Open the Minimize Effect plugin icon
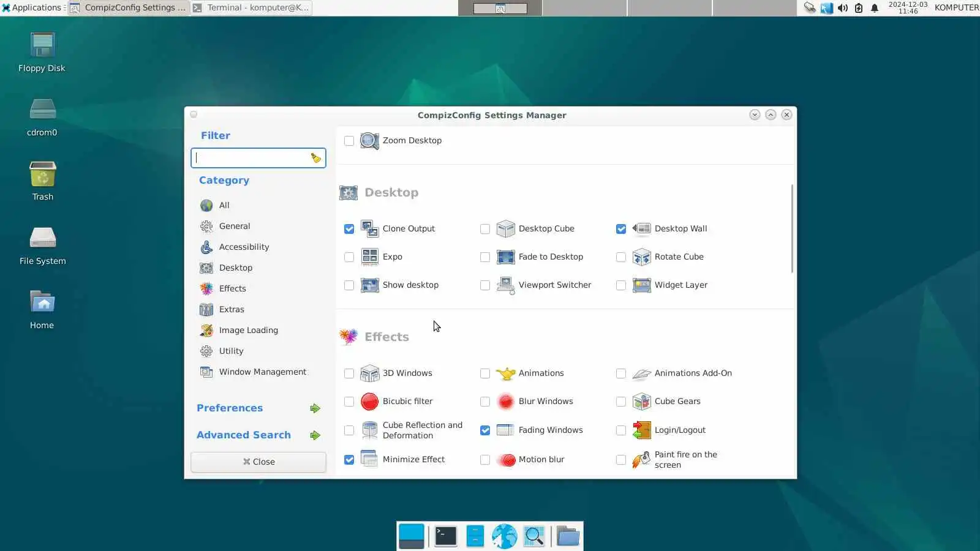Viewport: 980px width, 551px height. [x=369, y=459]
